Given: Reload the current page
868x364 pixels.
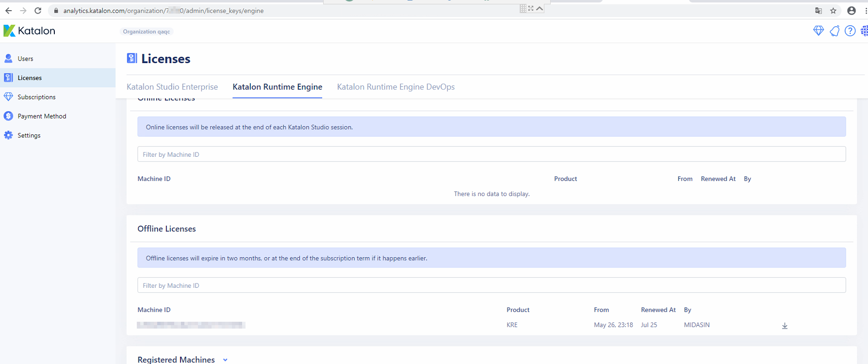Looking at the screenshot, I should [38, 11].
